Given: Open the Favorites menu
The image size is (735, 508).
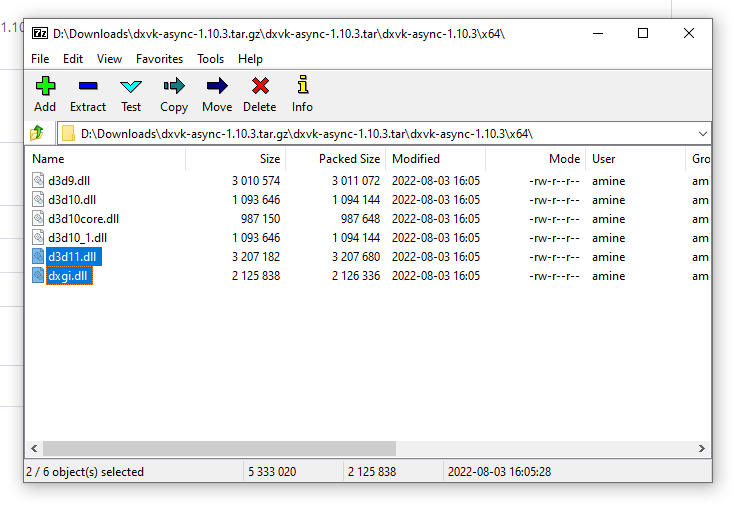Looking at the screenshot, I should click(160, 59).
